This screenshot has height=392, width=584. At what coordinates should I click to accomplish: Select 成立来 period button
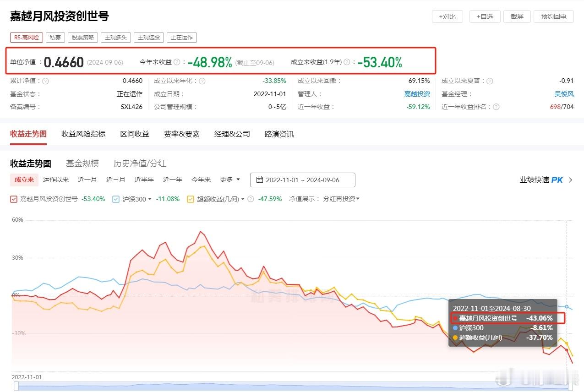[24, 180]
